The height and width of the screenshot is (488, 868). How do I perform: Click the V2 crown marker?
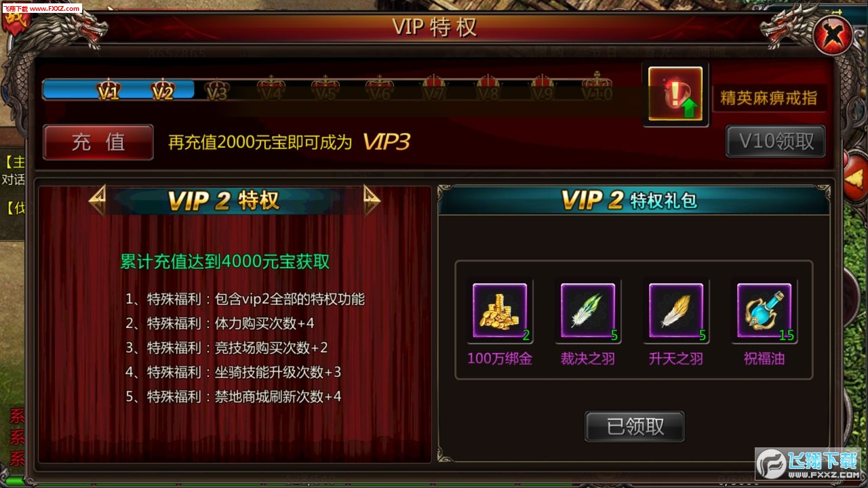pyautogui.click(x=163, y=90)
